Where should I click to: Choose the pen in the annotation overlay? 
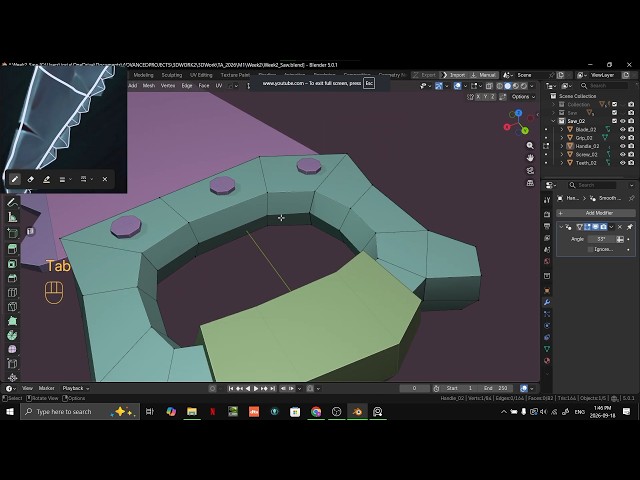(x=15, y=179)
